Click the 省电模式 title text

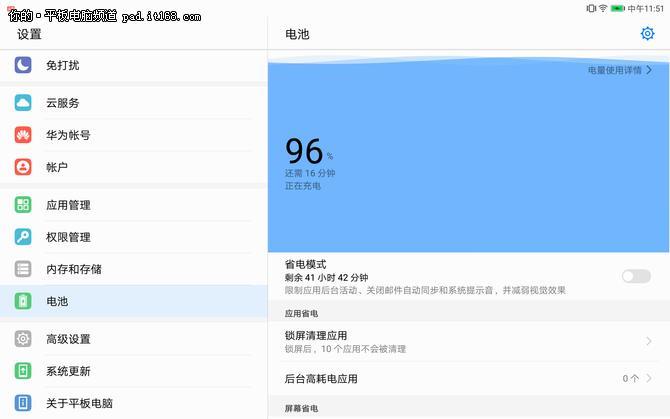[306, 264]
